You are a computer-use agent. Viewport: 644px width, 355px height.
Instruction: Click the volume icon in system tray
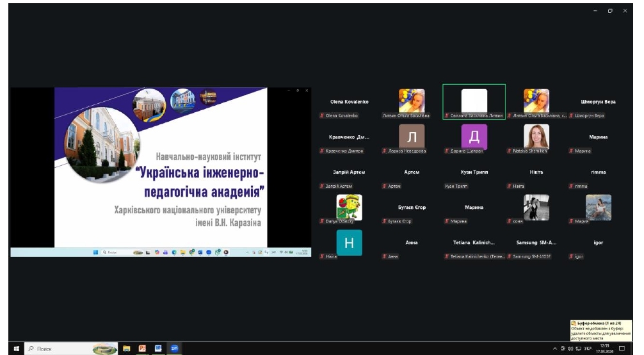click(570, 349)
